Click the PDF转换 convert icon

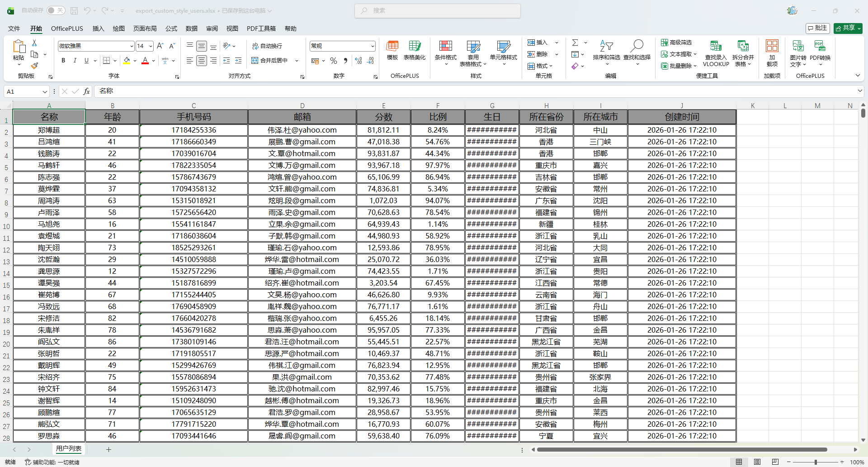click(820, 46)
